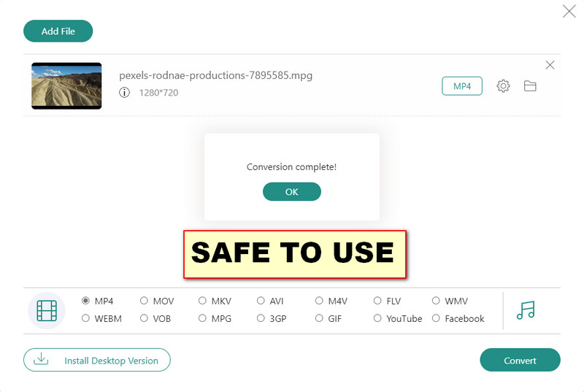Click OK in the conversion complete dialog

point(291,191)
